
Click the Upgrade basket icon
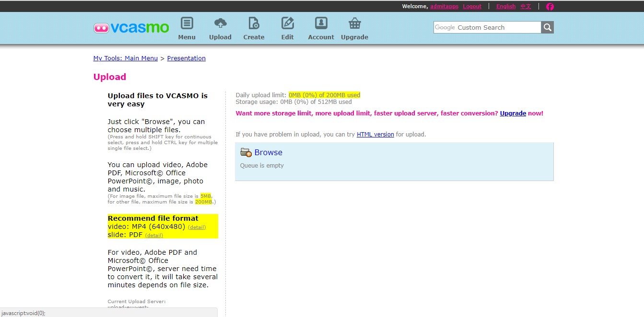coord(354,23)
